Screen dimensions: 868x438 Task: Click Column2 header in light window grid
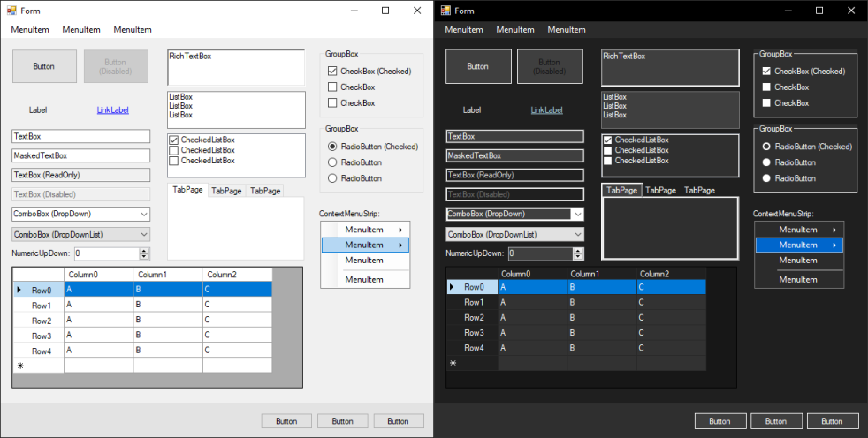tap(238, 275)
